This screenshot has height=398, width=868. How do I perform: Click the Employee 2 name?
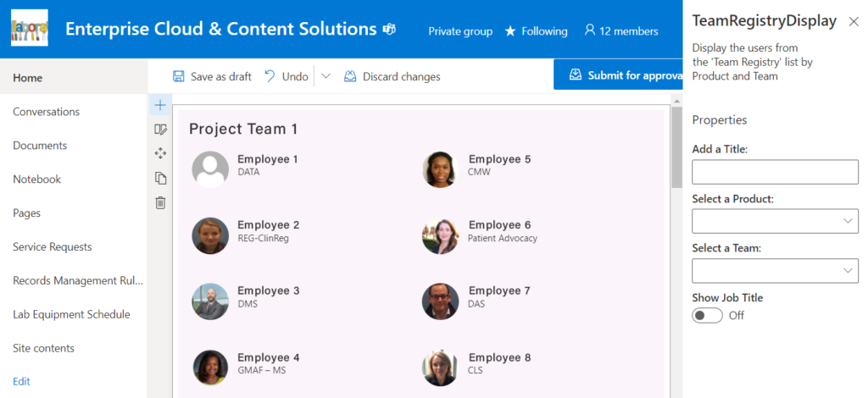[269, 225]
